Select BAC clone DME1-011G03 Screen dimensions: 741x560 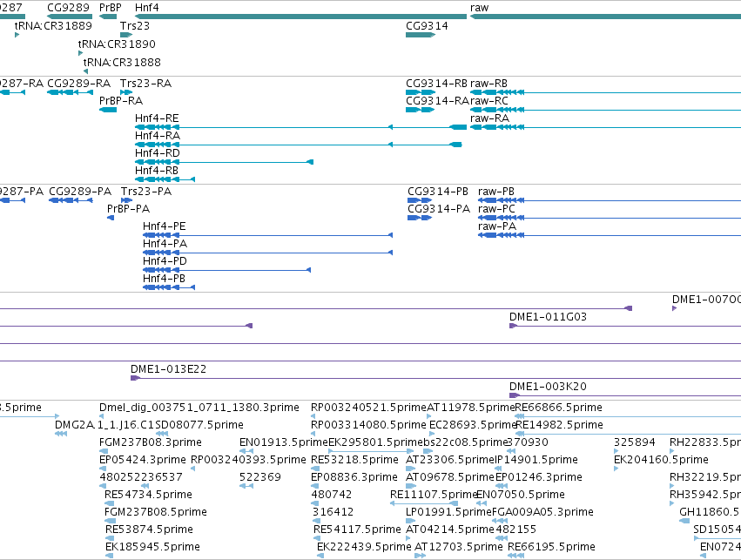(x=548, y=317)
